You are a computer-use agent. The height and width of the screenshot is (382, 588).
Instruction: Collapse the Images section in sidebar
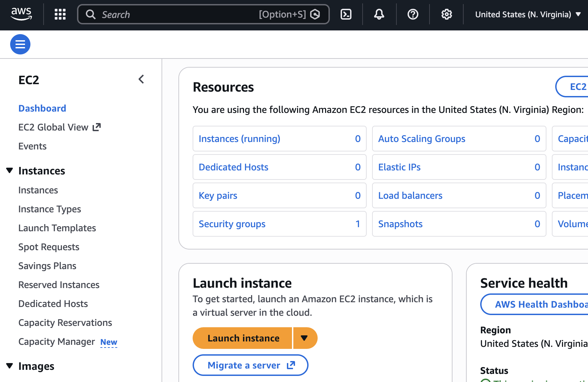coord(10,366)
